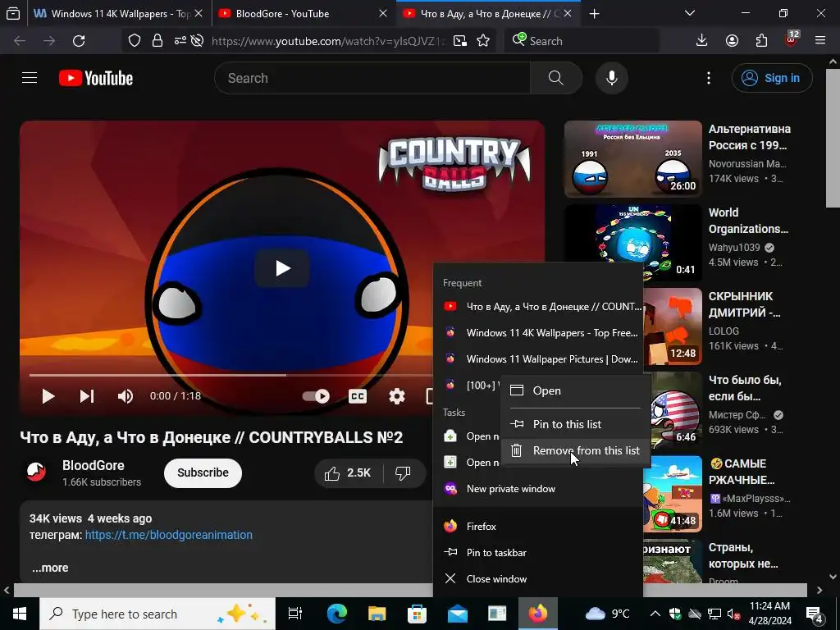
Task: Play the video from the control bar
Action: [48, 396]
